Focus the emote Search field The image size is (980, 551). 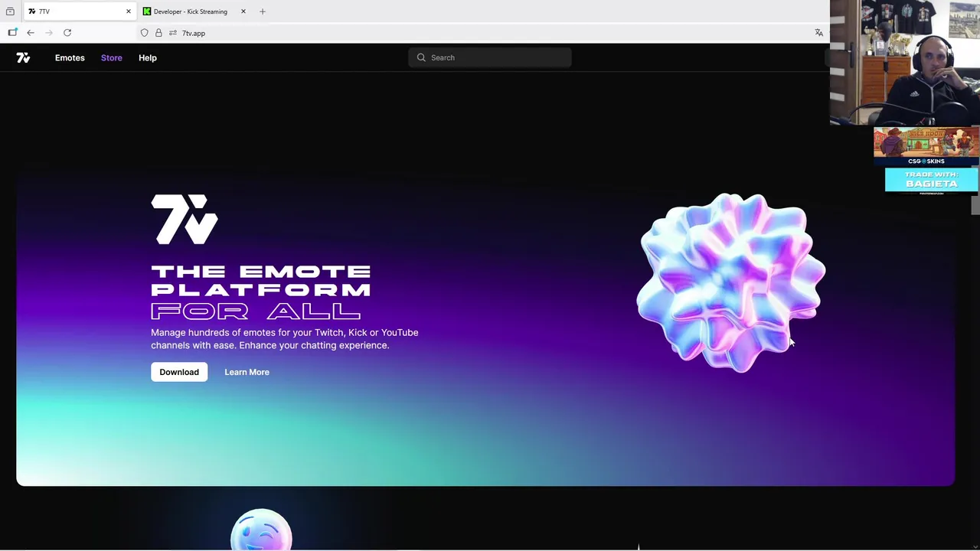click(490, 57)
